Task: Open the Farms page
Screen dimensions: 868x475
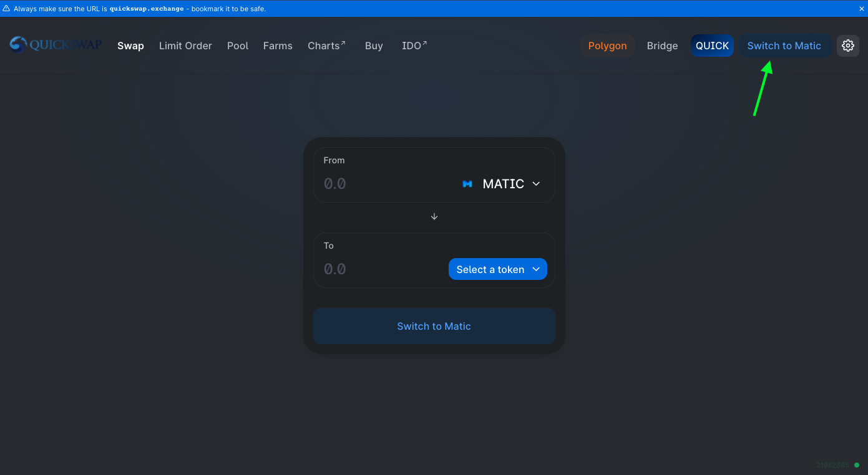Action: (278, 46)
